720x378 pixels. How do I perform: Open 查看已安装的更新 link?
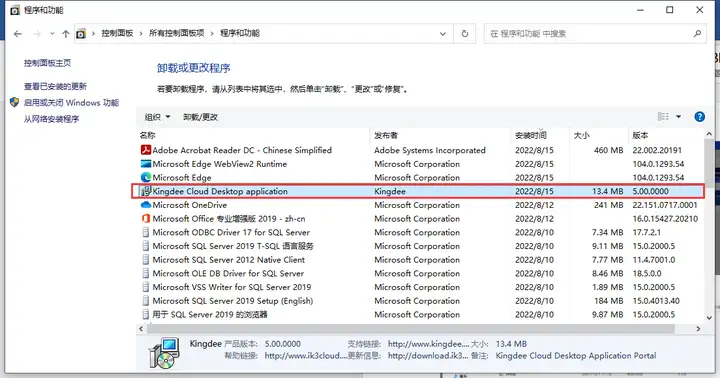(55, 86)
